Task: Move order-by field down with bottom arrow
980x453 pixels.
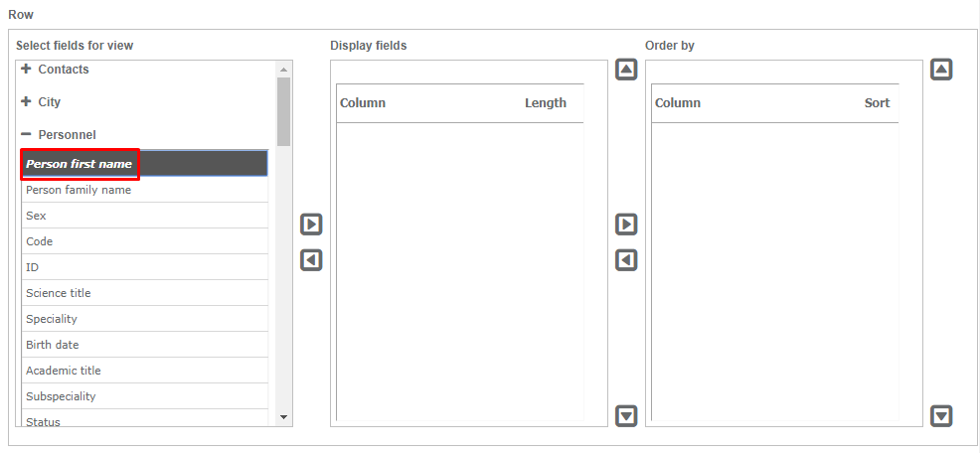Action: (x=941, y=415)
